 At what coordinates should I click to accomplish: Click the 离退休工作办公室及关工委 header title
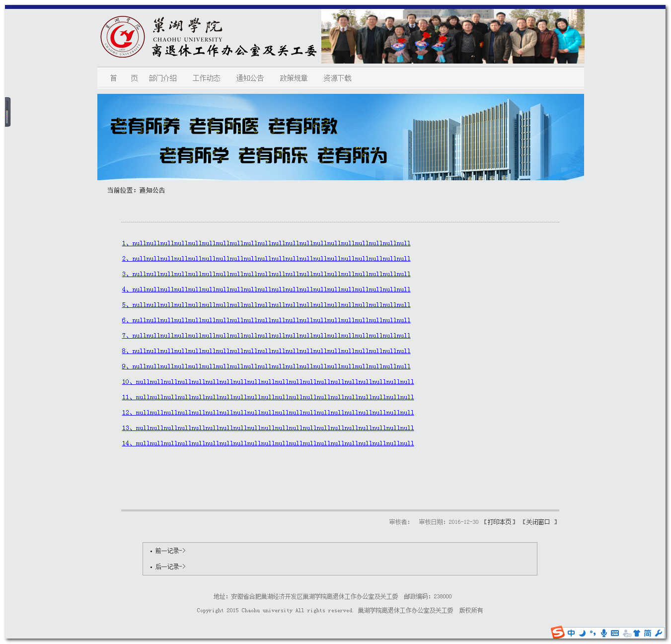(x=234, y=51)
